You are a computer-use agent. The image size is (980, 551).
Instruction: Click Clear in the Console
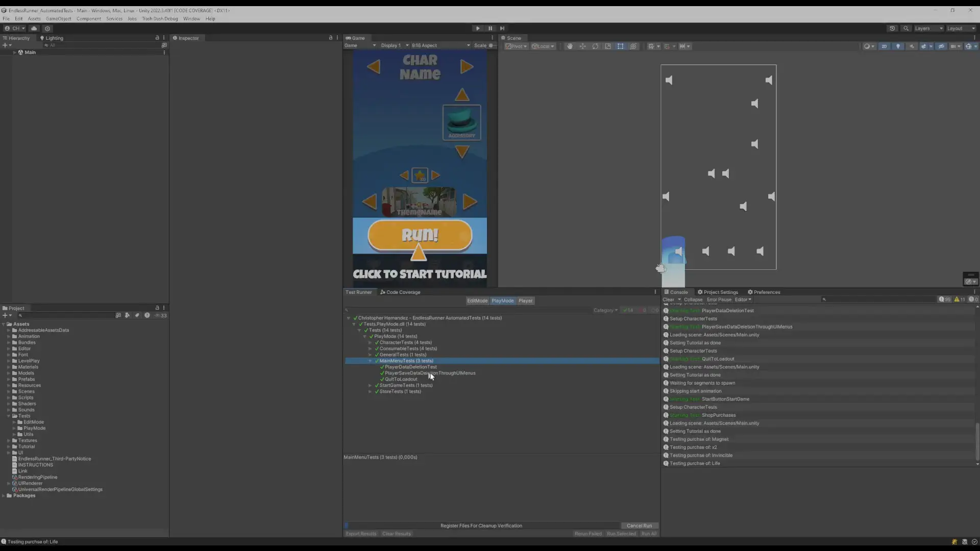668,300
